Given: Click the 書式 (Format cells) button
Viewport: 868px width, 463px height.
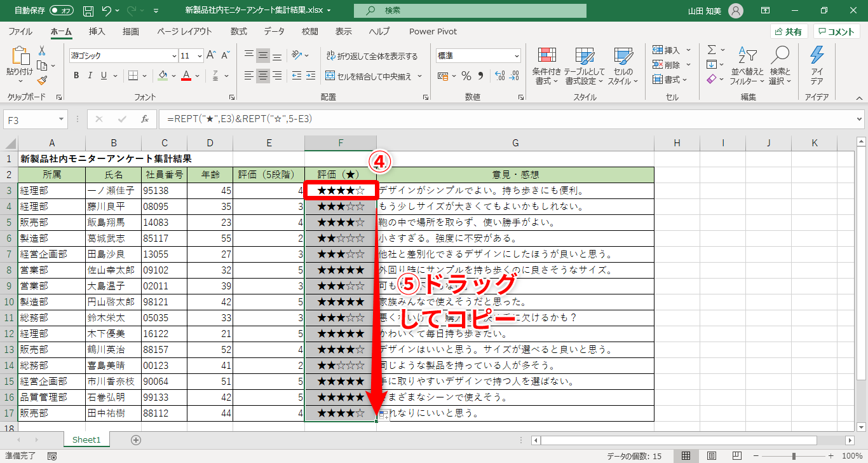Looking at the screenshot, I should point(670,79).
